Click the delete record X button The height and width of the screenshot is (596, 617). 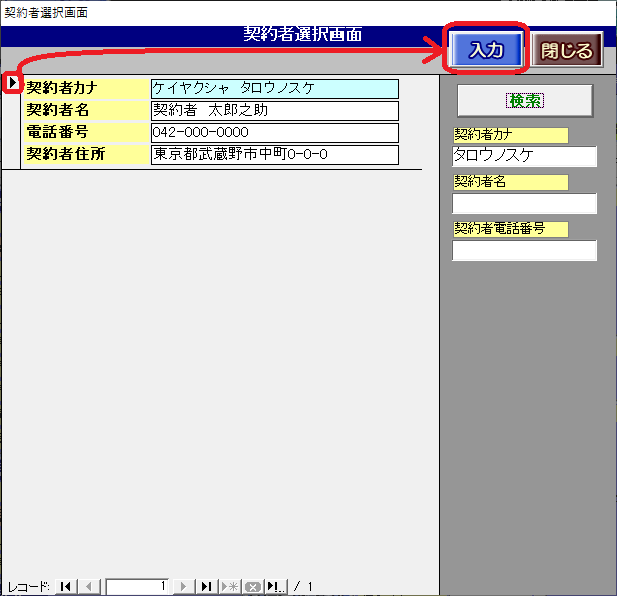pyautogui.click(x=252, y=587)
